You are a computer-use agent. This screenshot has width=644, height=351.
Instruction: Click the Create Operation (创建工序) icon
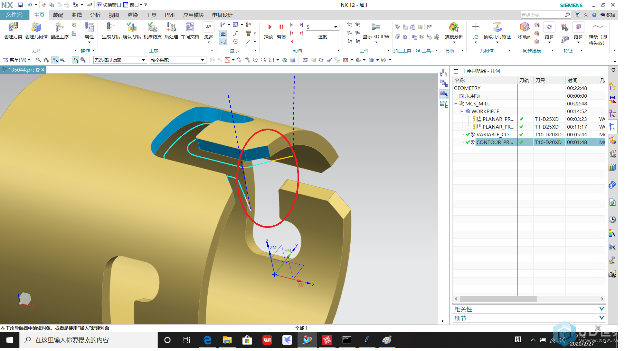click(x=60, y=31)
